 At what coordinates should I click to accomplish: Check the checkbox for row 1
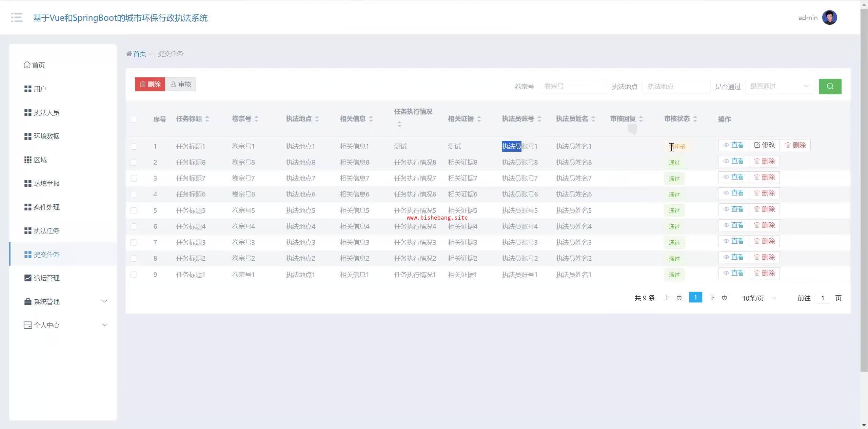pyautogui.click(x=134, y=146)
